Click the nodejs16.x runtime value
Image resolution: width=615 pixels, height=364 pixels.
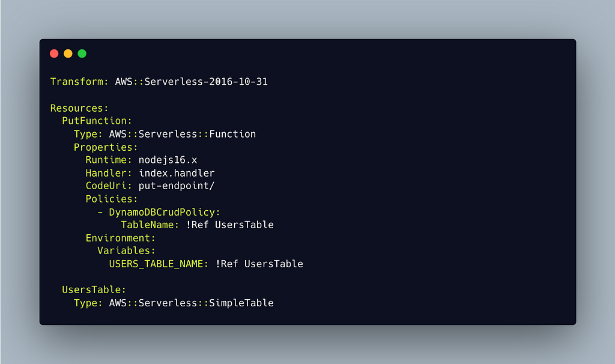[x=168, y=160]
